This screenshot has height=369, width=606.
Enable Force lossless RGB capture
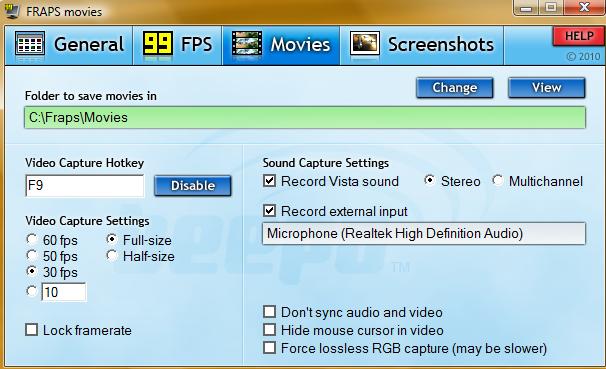tap(269, 348)
